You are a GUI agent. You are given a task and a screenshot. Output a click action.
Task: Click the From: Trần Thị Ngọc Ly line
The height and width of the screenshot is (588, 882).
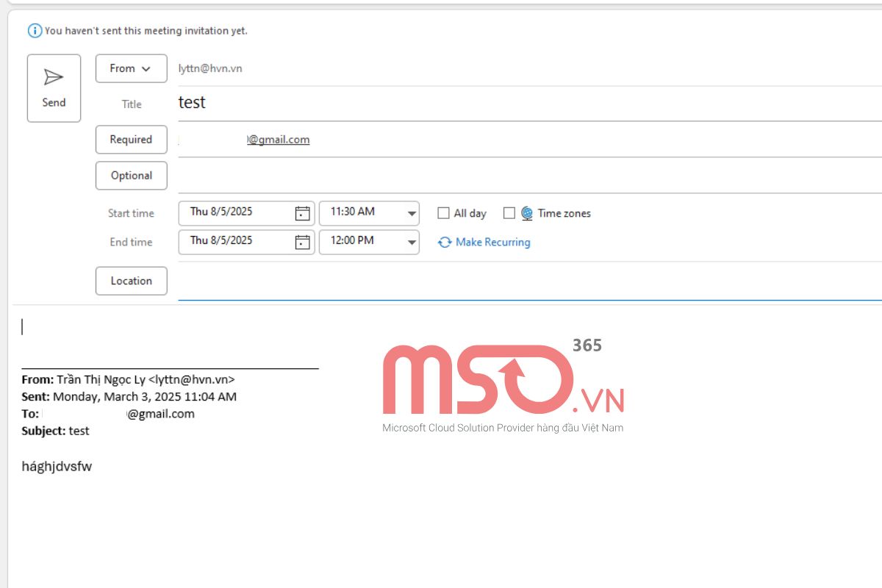(129, 380)
